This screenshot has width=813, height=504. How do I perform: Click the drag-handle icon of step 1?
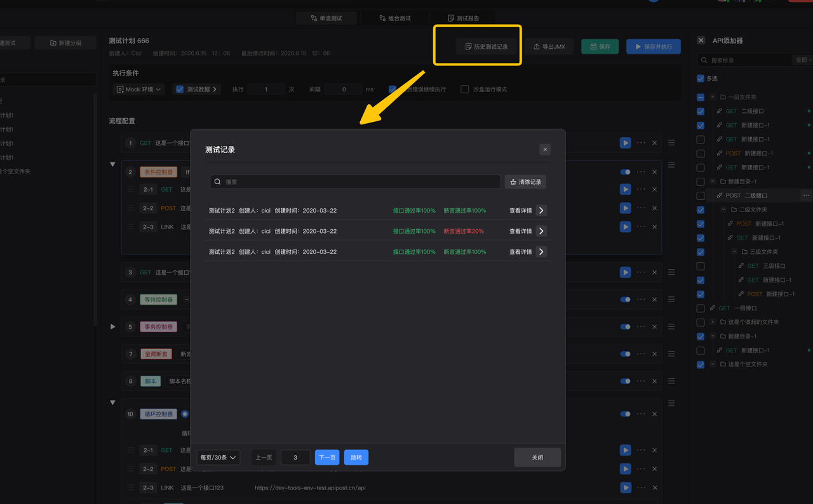click(x=671, y=143)
